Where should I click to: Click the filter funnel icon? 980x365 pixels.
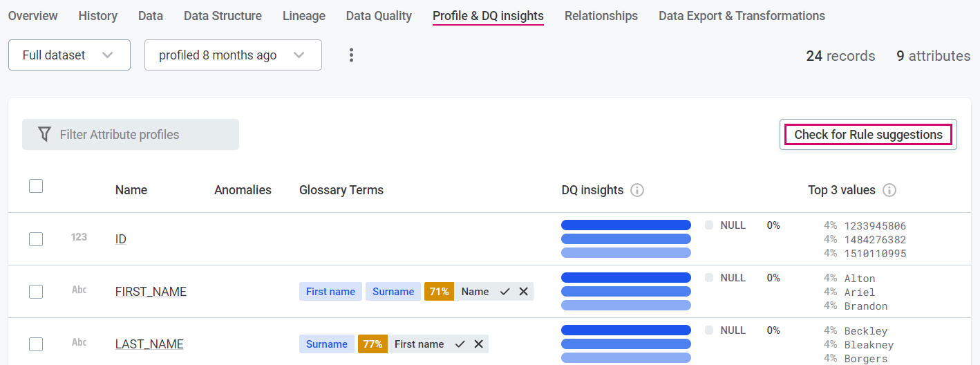point(44,134)
